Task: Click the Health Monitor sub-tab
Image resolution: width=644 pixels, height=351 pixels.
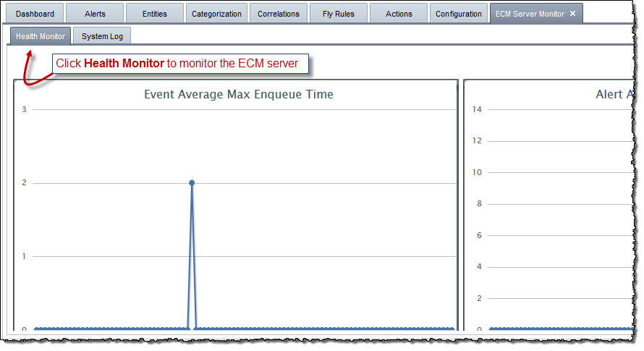Action: point(41,36)
